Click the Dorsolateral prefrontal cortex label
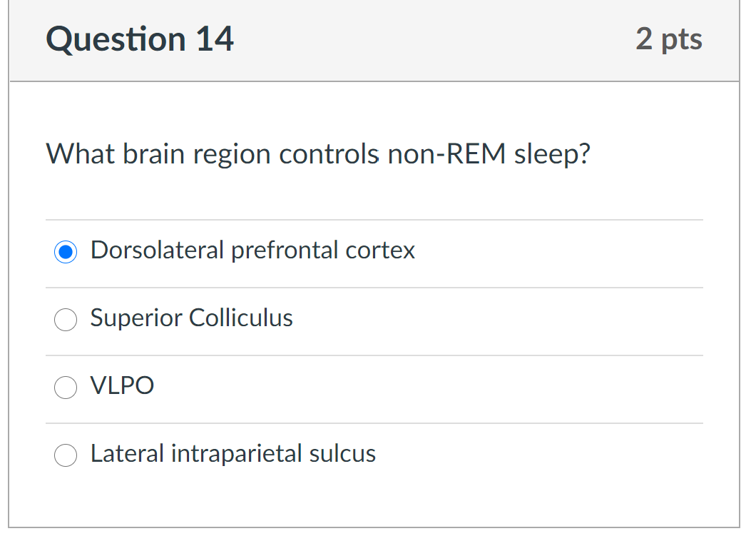 pyautogui.click(x=252, y=250)
